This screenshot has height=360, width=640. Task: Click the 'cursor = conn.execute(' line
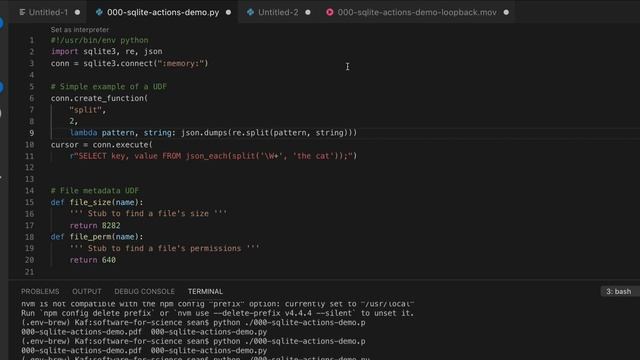click(102, 144)
